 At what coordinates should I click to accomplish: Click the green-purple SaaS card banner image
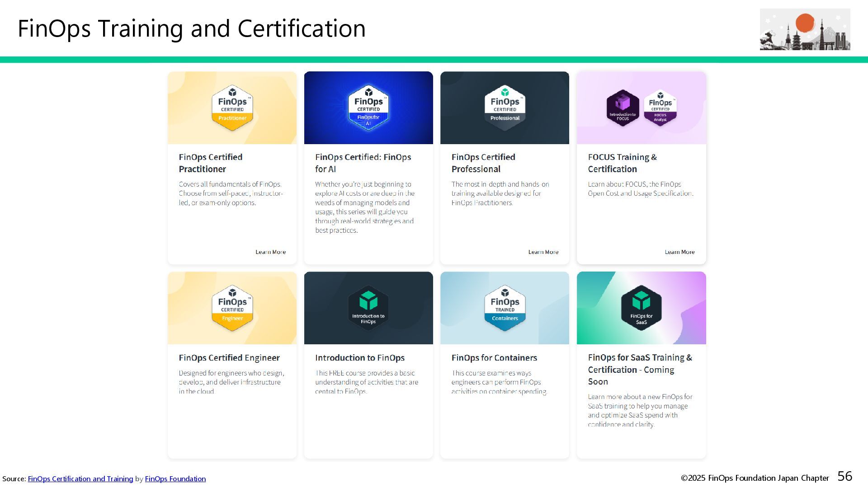(x=641, y=308)
